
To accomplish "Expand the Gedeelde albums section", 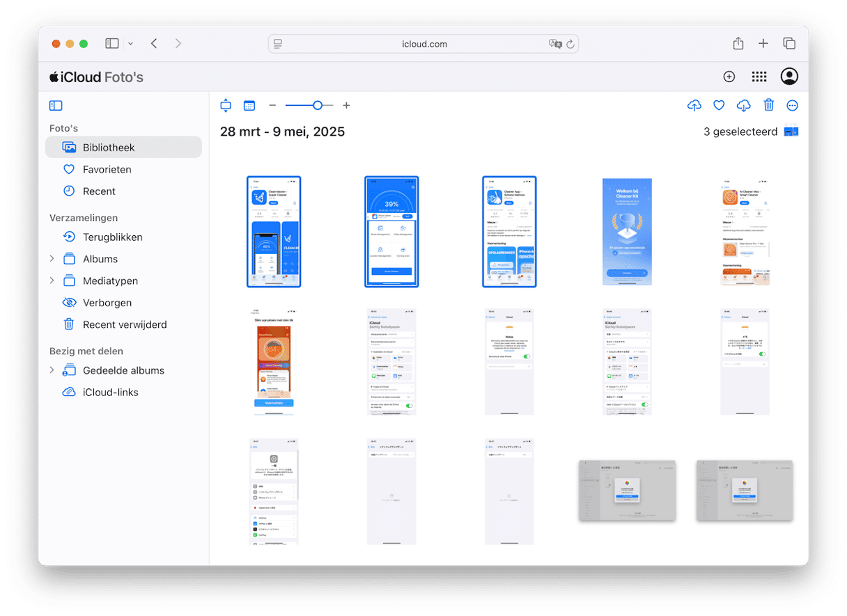I will [x=52, y=370].
